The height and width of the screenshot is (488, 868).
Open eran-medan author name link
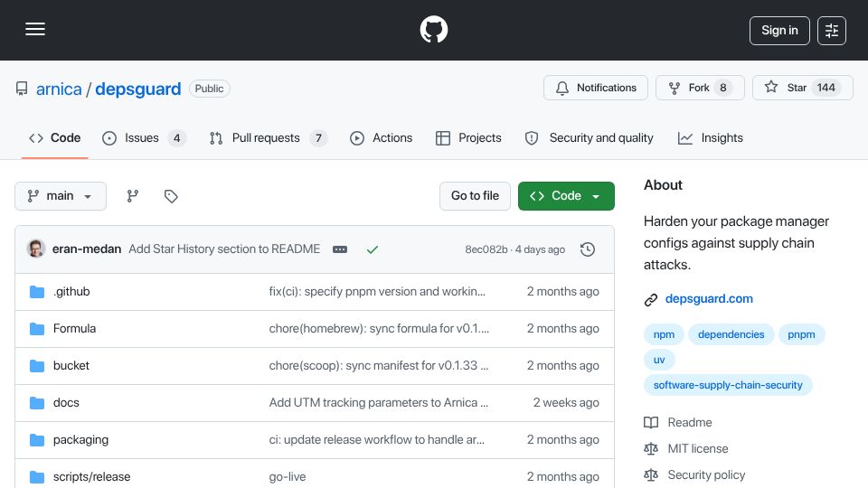click(87, 249)
